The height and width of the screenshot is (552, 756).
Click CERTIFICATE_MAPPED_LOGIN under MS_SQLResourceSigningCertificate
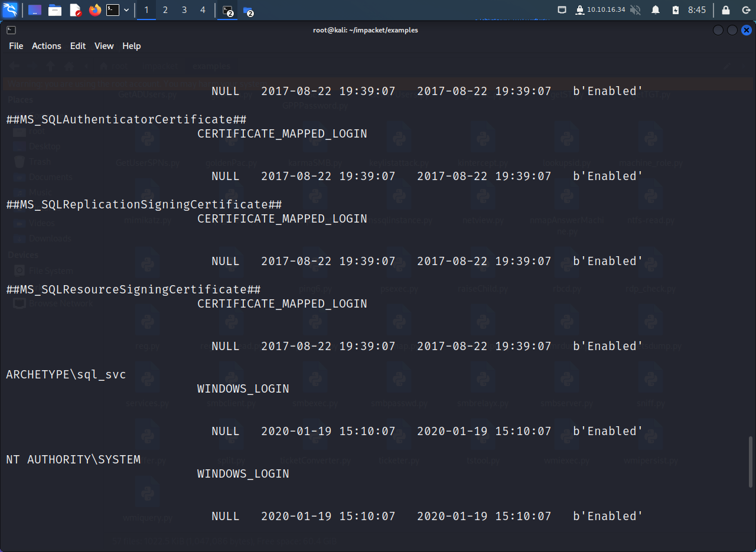click(282, 304)
